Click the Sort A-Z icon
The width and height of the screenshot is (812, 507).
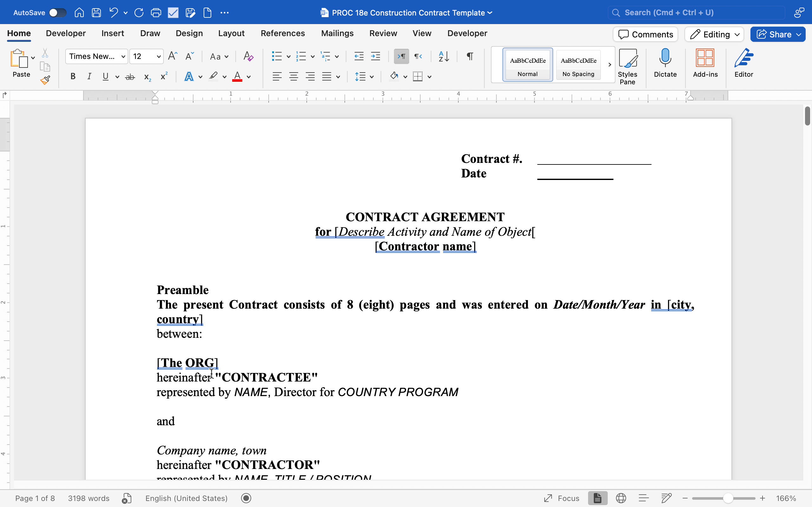443,56
